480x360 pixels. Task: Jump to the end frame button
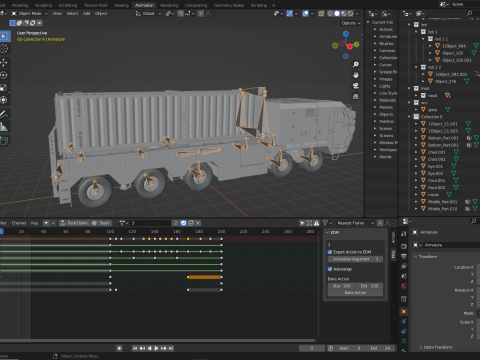171,348
